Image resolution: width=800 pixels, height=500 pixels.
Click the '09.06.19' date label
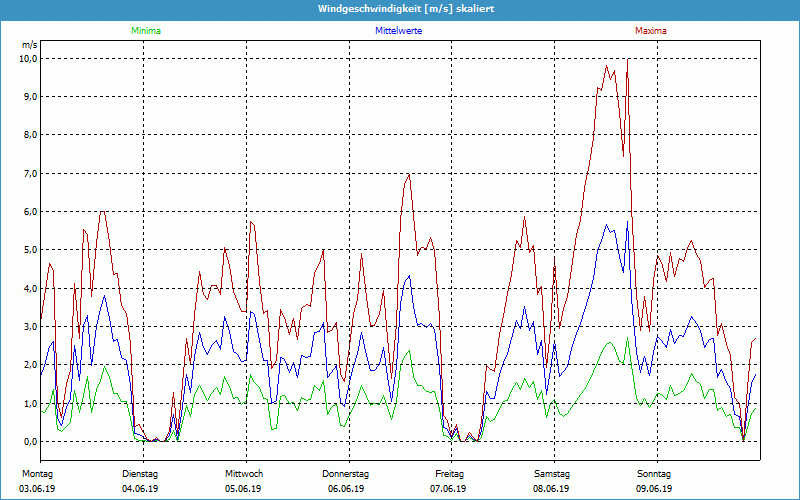[654, 489]
